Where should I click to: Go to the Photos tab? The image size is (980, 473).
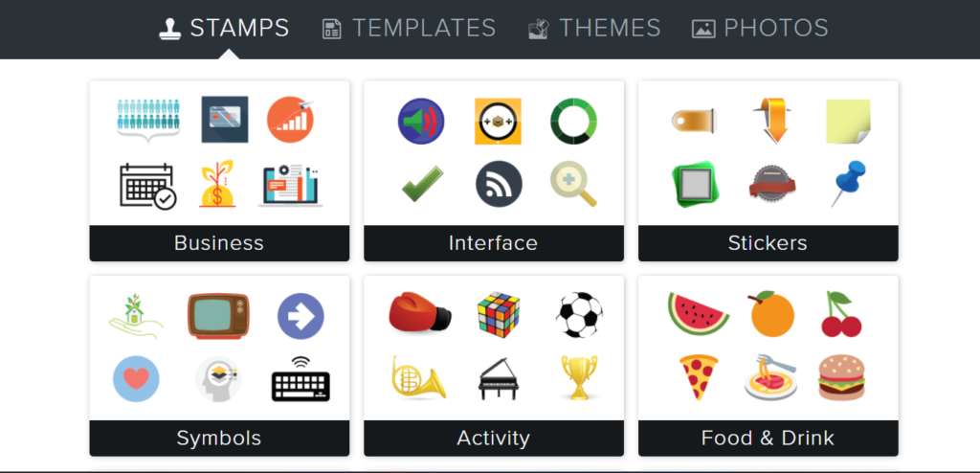[760, 29]
